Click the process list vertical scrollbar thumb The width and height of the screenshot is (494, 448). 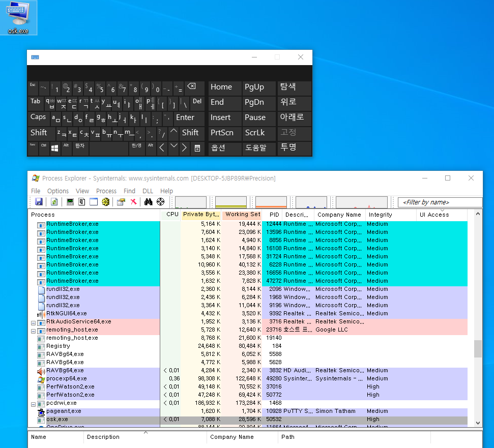(478, 349)
